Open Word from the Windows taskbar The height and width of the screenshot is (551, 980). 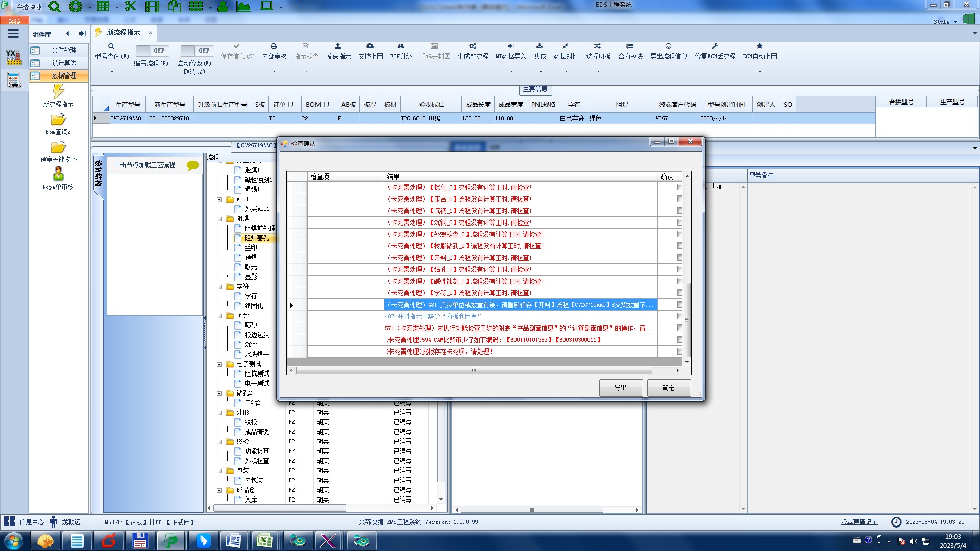233,540
